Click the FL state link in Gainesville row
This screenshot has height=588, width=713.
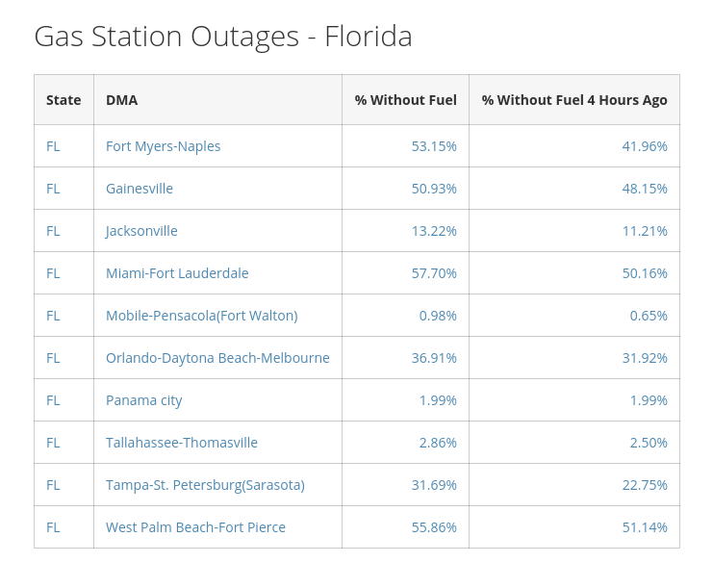tap(53, 189)
